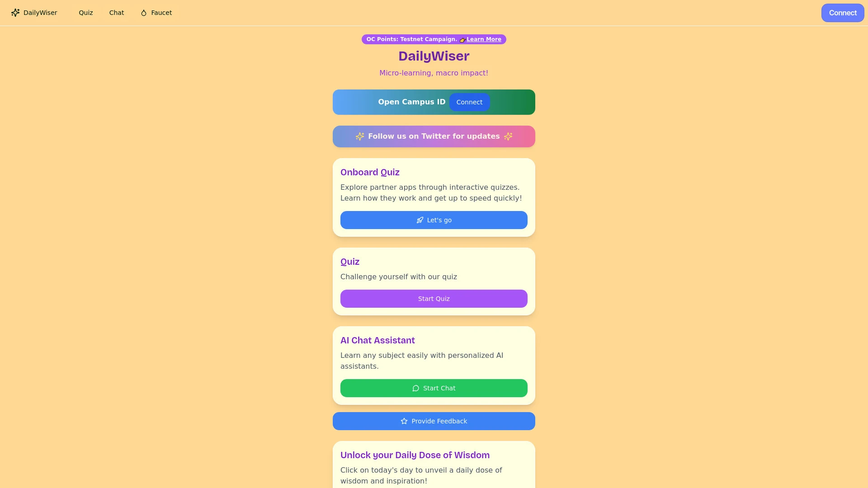This screenshot has height=488, width=868.
Task: Click the sparkle icon right of Twitter text
Action: (x=508, y=136)
